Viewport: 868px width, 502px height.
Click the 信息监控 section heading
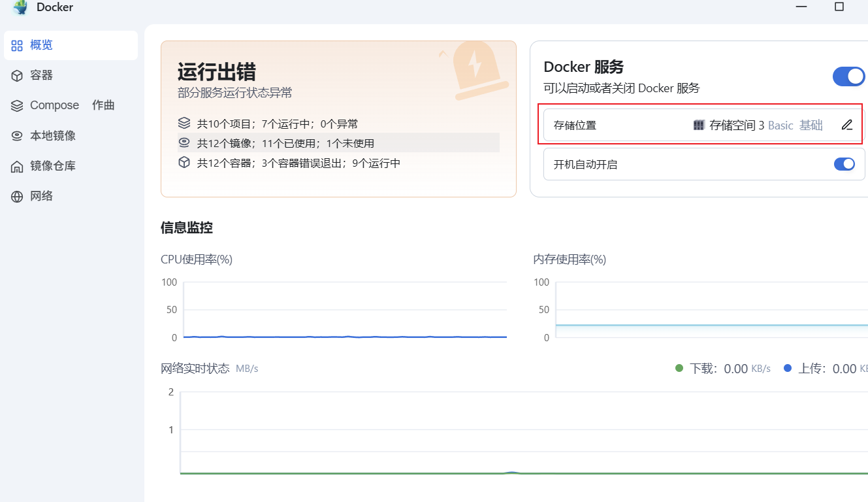[187, 227]
